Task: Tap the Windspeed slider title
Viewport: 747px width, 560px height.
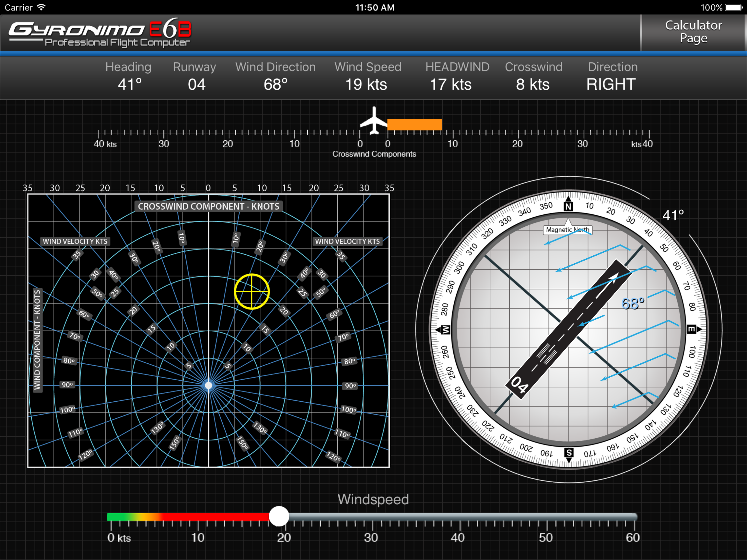Action: tap(373, 499)
